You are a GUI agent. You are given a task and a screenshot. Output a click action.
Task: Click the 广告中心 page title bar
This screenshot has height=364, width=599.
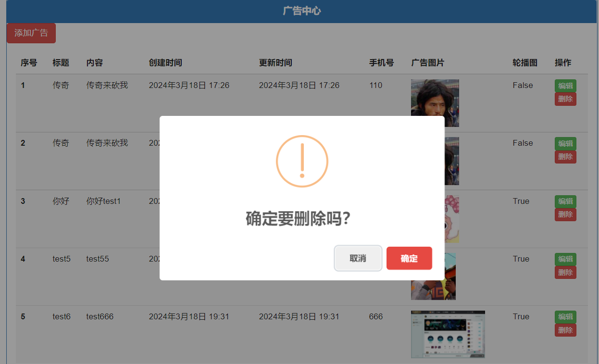pyautogui.click(x=302, y=11)
